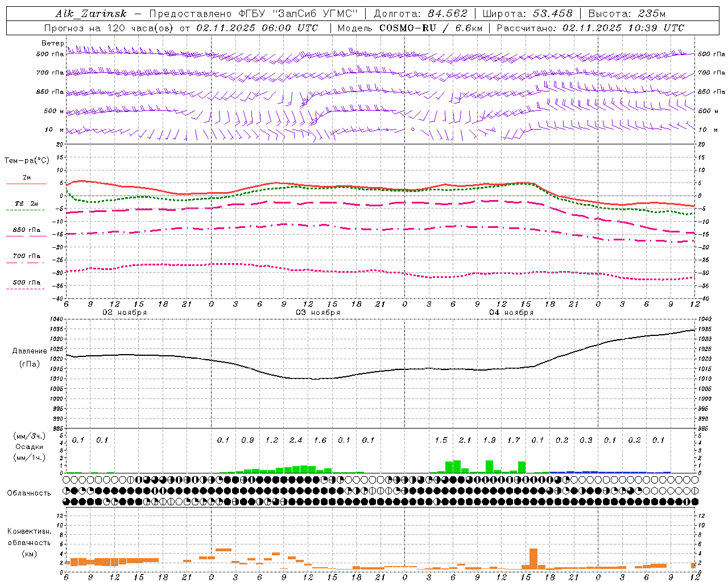
Task: Click the 1.7 three-hour precipitation value
Action: pos(514,440)
